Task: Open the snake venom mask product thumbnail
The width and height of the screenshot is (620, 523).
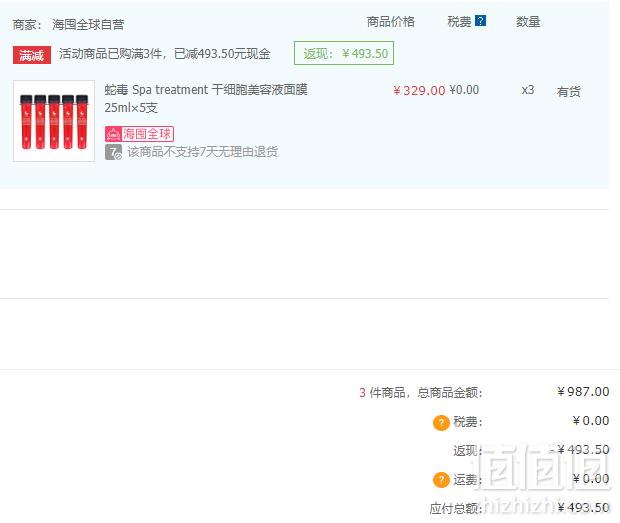Action: click(x=54, y=121)
